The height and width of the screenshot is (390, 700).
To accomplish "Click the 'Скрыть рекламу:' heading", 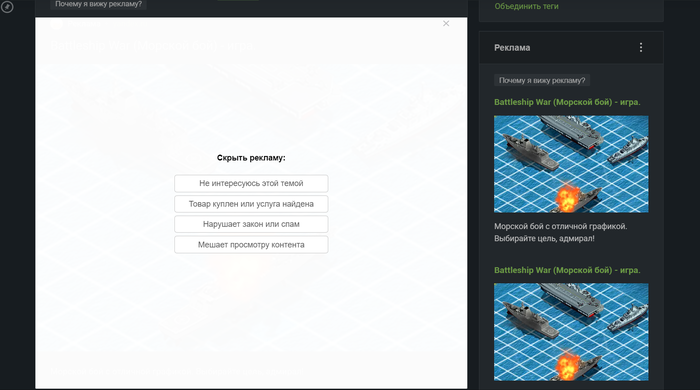I will tap(251, 158).
